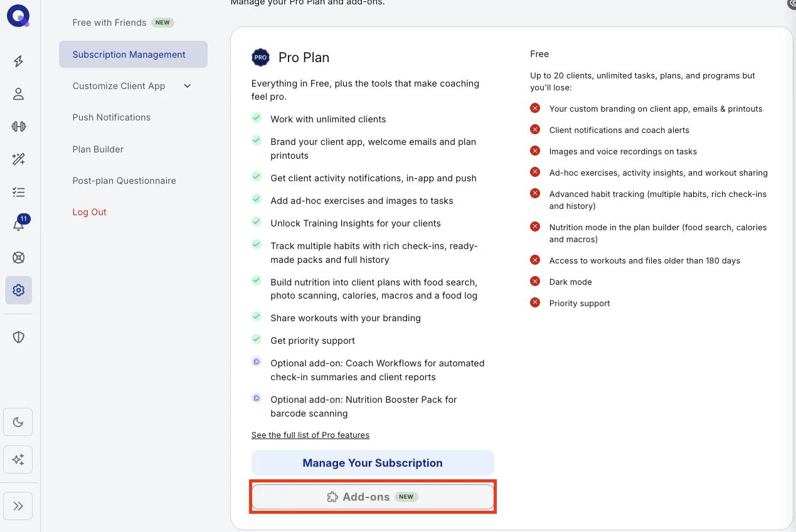Click the green check beside Share workouts
This screenshot has width=796, height=532.
(x=257, y=317)
